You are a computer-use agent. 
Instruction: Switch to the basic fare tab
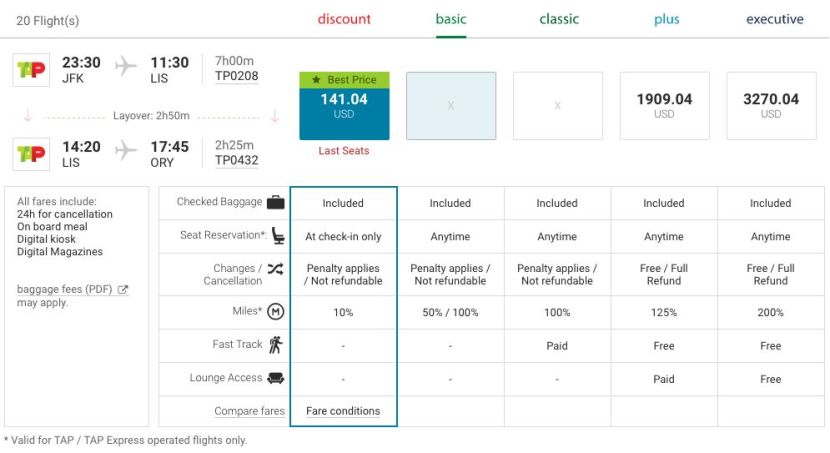point(451,19)
